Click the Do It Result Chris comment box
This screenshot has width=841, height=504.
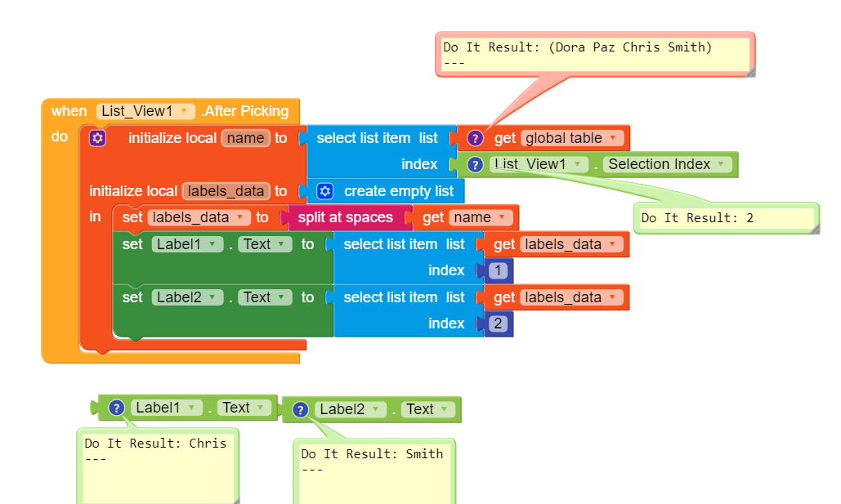coord(158,466)
